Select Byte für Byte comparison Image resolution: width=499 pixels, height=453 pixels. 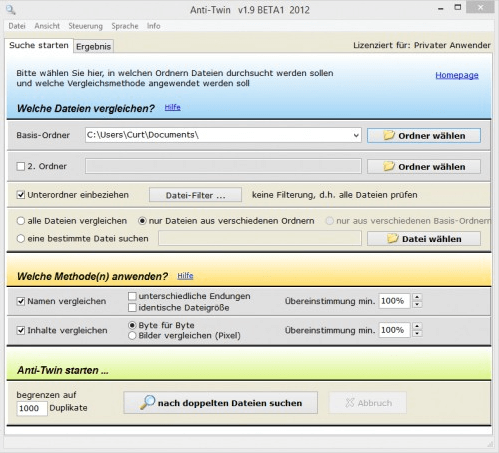pos(132,325)
